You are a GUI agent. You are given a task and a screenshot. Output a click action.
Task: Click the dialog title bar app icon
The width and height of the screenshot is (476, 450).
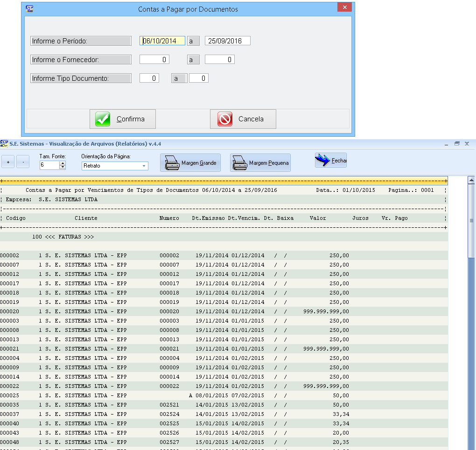29,8
